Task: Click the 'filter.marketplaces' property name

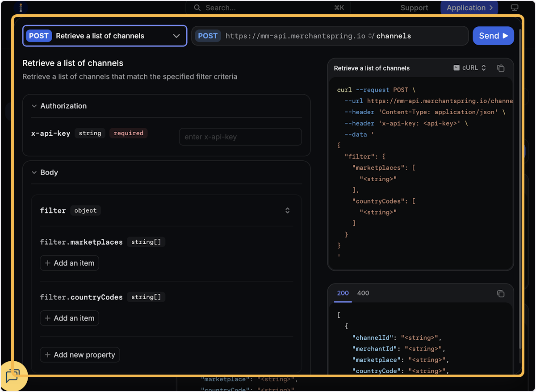Action: 81,242
